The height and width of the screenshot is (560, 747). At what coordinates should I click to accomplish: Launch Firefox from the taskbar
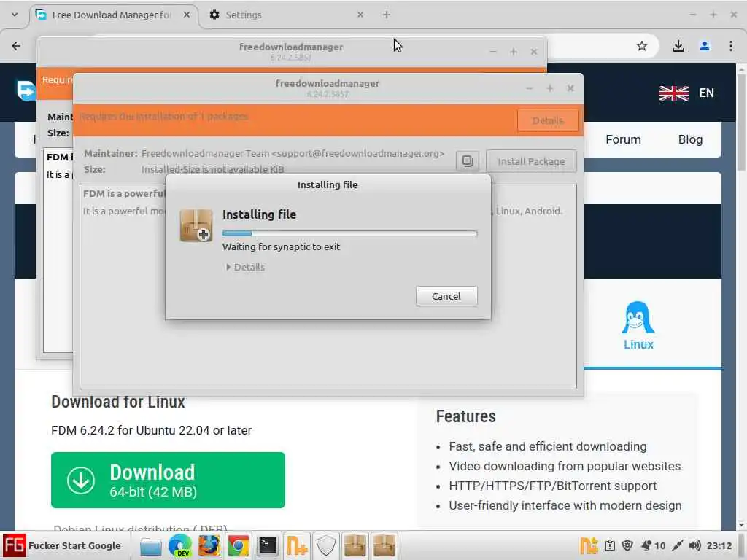coord(209,545)
